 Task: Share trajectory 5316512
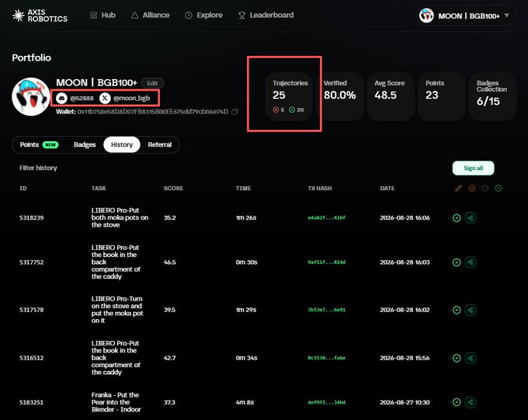471,358
